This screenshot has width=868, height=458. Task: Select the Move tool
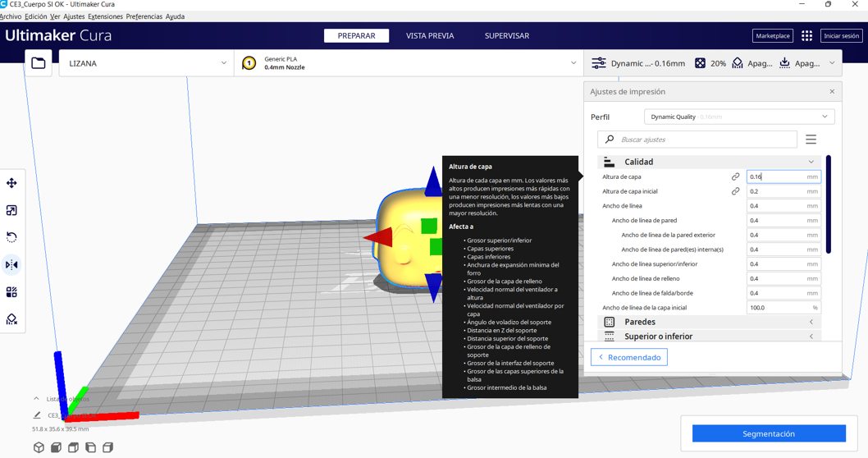(11, 183)
